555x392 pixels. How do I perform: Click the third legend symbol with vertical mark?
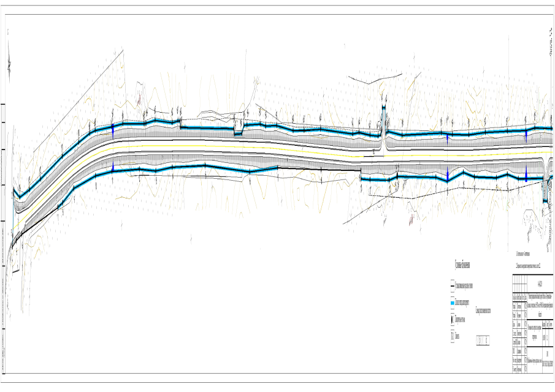453,319
